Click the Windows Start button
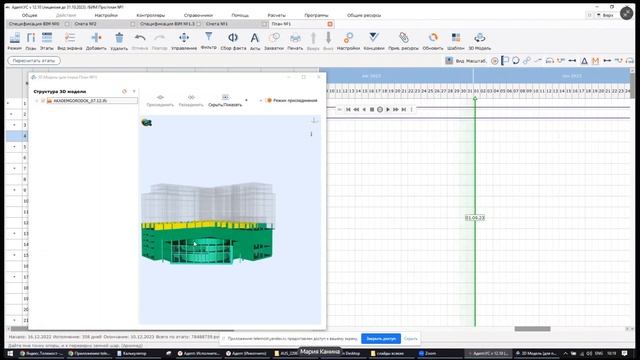Screen dimensions: 640x360 [10, 353]
